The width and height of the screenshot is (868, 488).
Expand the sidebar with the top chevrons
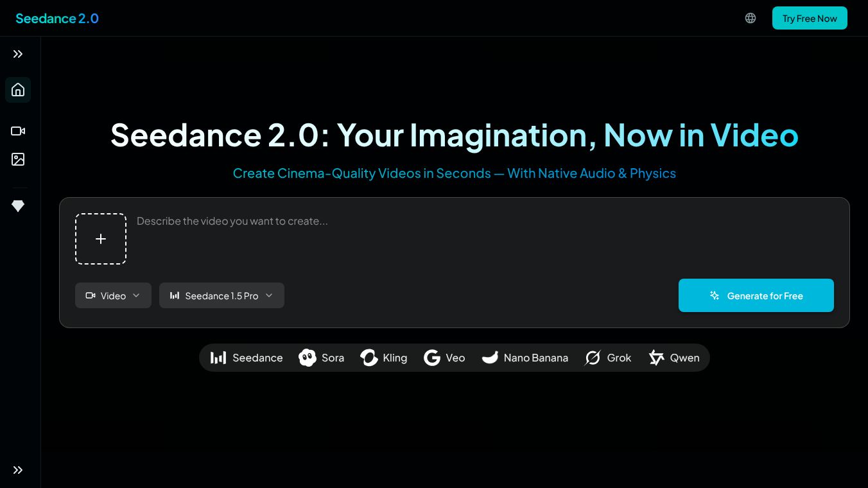(x=18, y=54)
